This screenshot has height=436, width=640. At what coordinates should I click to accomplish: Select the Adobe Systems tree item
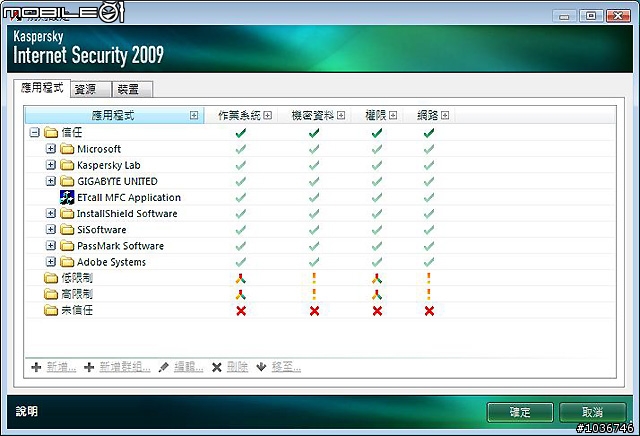(111, 262)
